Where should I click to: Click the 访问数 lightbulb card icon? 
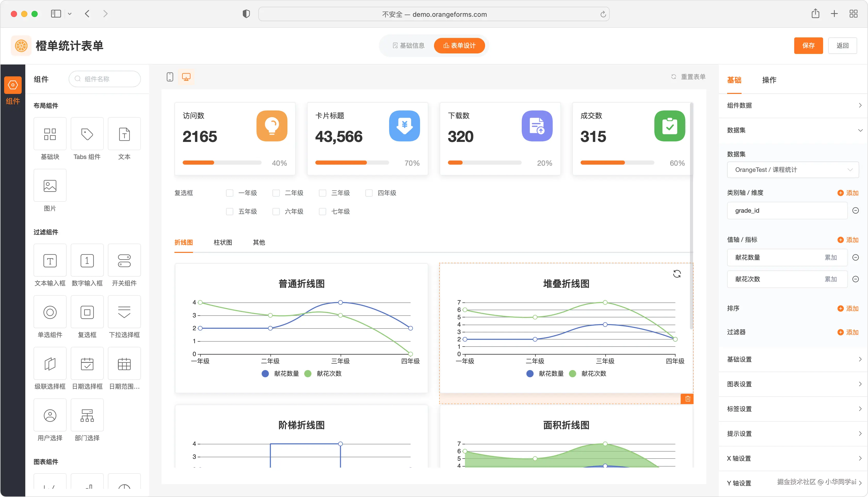click(x=272, y=126)
